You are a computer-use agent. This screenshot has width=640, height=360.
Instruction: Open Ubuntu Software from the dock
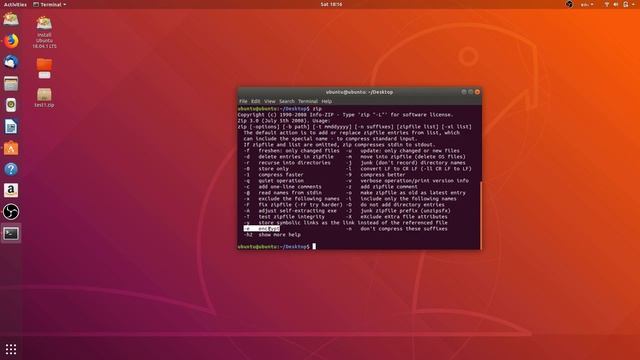11,148
